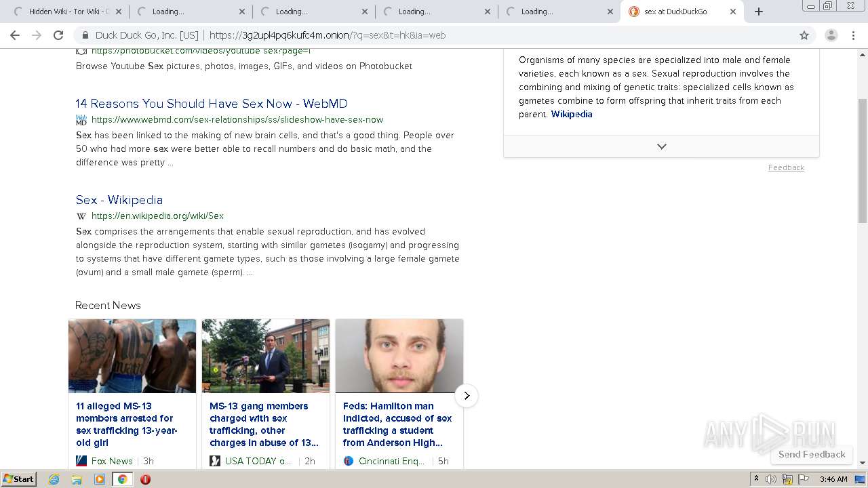Open the USA TODAY news thumbnail
The height and width of the screenshot is (488, 868).
(266, 357)
